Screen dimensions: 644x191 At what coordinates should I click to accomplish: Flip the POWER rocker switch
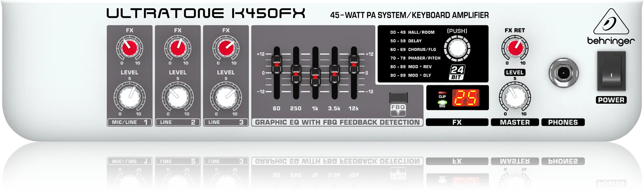pos(611,71)
